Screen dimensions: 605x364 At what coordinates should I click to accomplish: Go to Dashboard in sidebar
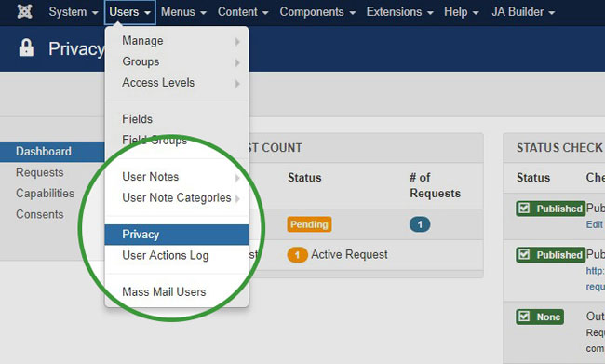pyautogui.click(x=52, y=152)
